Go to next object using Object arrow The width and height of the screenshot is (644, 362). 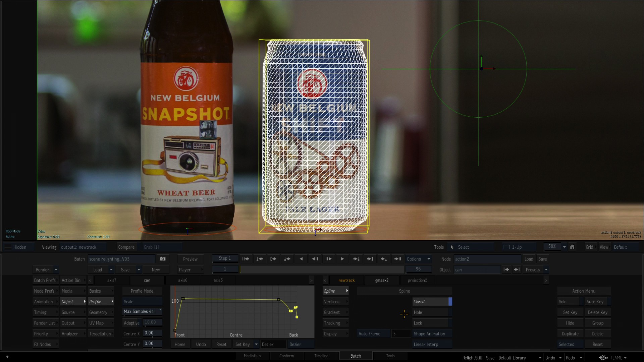click(x=517, y=269)
